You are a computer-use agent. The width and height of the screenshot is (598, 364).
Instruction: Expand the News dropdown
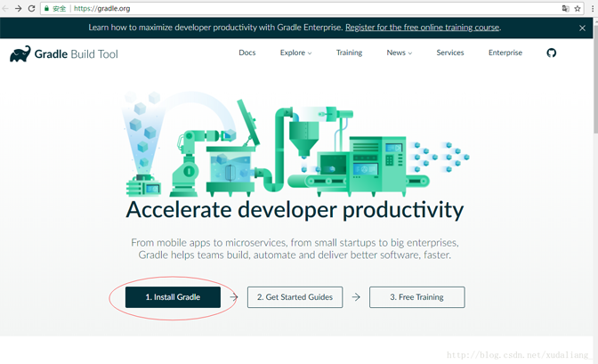pyautogui.click(x=399, y=53)
